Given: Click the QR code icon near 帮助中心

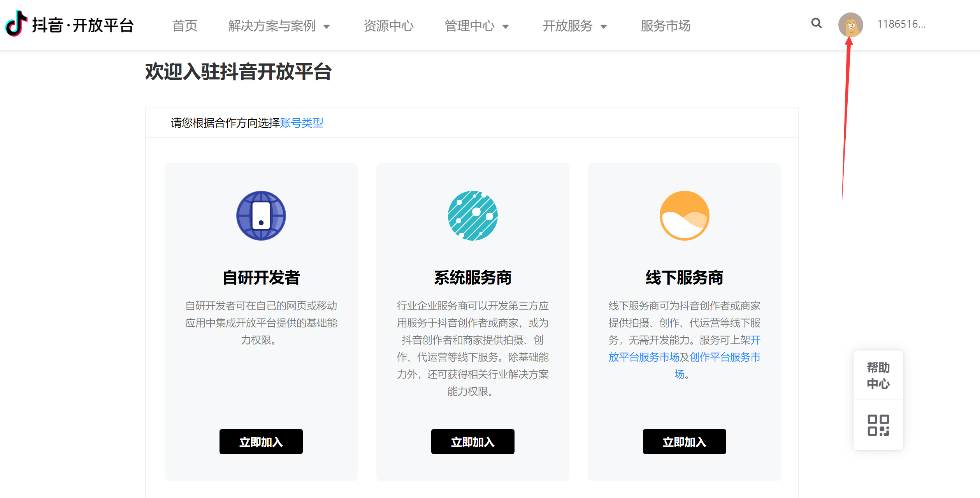Looking at the screenshot, I should click(878, 425).
